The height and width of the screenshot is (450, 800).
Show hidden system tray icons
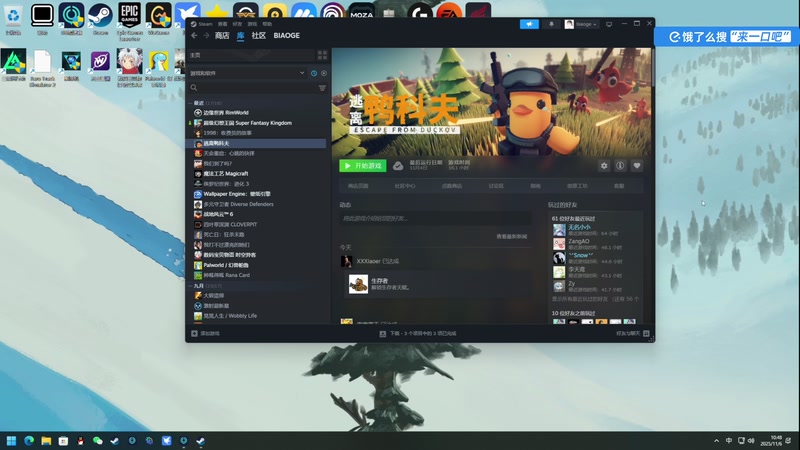pyautogui.click(x=716, y=441)
